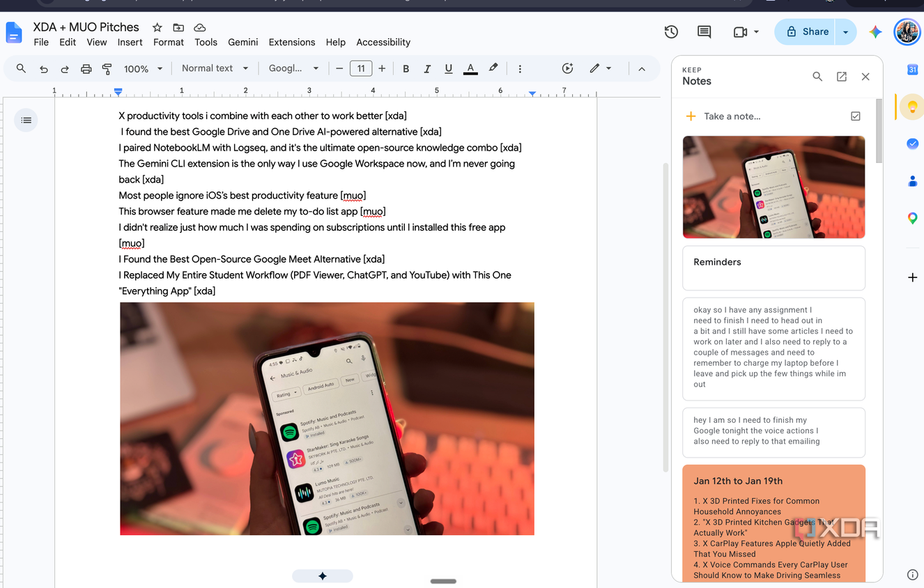The width and height of the screenshot is (924, 588).
Task: Open the highlight color picker
Action: tap(493, 68)
